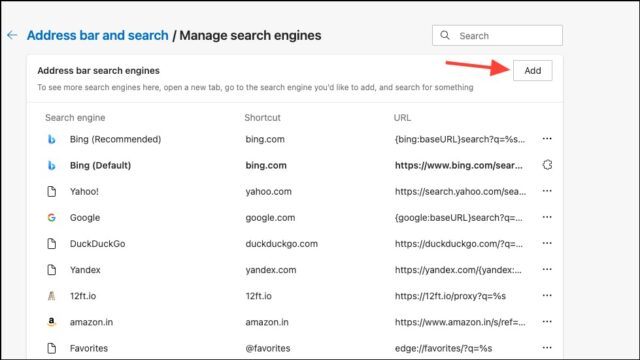Click the magnifier icon in Search box

(x=445, y=36)
